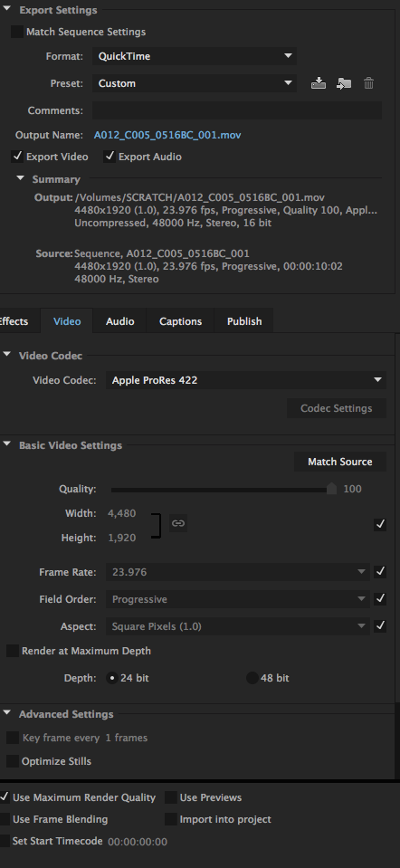The image size is (400, 868).
Task: Collapse the Video Codec section triangle
Action: 6,355
